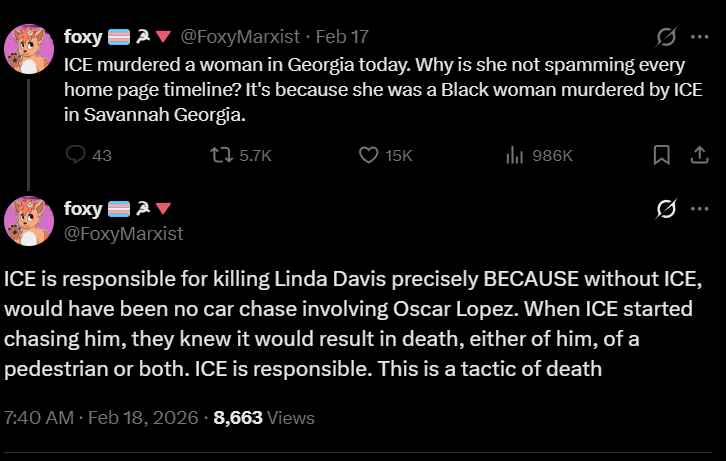
Task: Click the Grok icon on first tweet
Action: pyautogui.click(x=666, y=37)
